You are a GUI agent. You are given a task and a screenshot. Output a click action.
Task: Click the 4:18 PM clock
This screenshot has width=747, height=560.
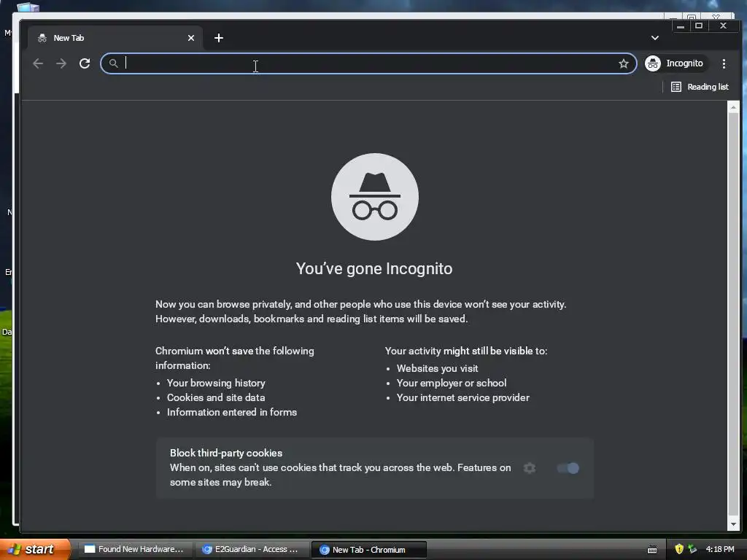(x=720, y=549)
